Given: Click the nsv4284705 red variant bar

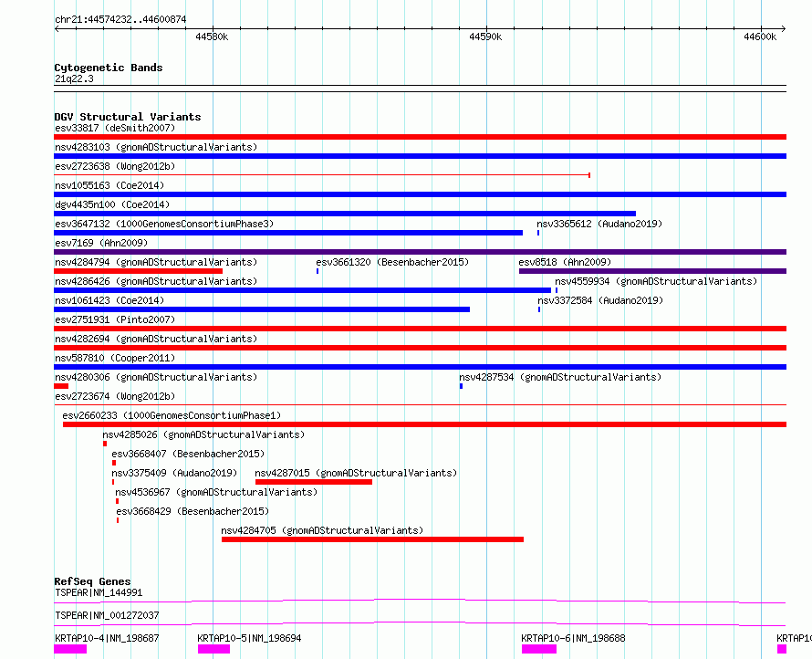Looking at the screenshot, I should (x=372, y=539).
